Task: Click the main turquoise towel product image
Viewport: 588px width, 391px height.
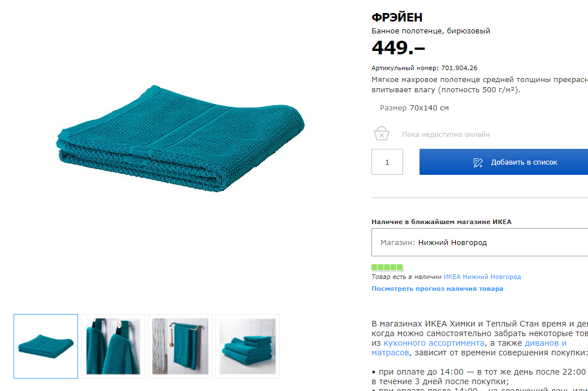Action: point(180,139)
